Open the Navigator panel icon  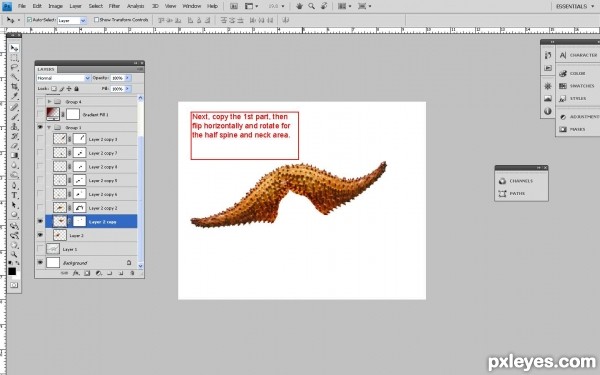click(x=548, y=86)
